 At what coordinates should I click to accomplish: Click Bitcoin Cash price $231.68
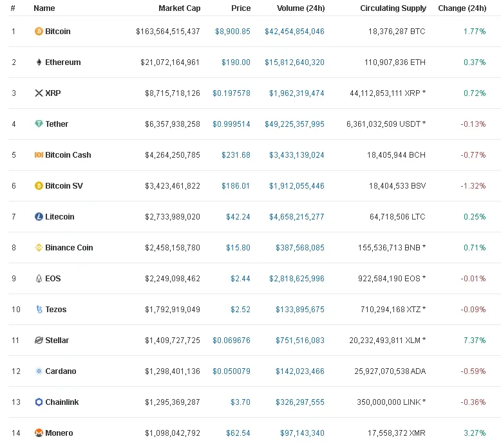click(236, 155)
